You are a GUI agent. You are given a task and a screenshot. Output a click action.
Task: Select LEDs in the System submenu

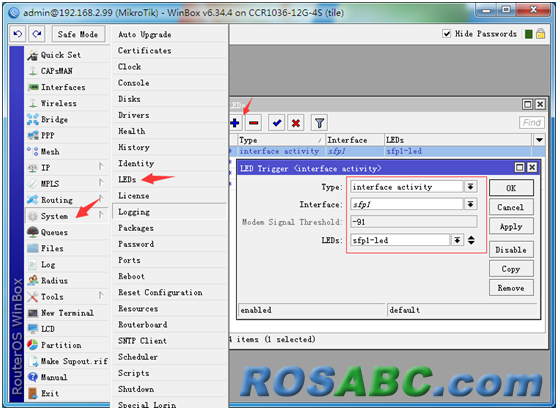(x=127, y=179)
